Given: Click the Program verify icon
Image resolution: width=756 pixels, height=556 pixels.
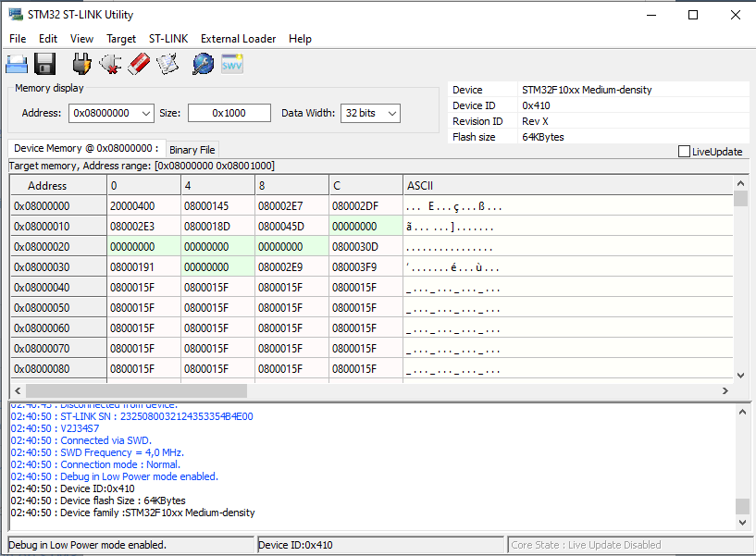Looking at the screenshot, I should pos(167,64).
